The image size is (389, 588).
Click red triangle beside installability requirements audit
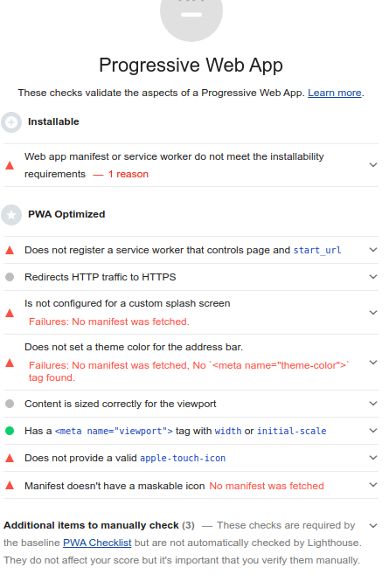(10, 165)
